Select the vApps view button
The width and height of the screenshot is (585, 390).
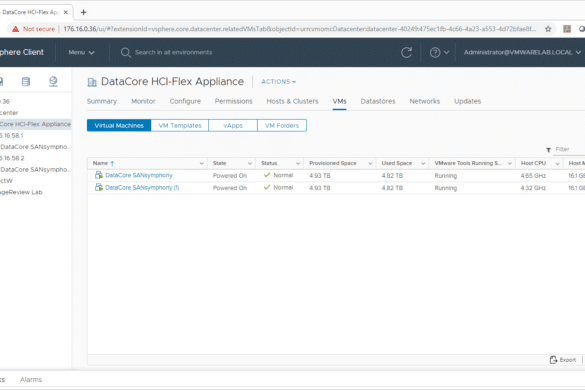click(x=233, y=125)
